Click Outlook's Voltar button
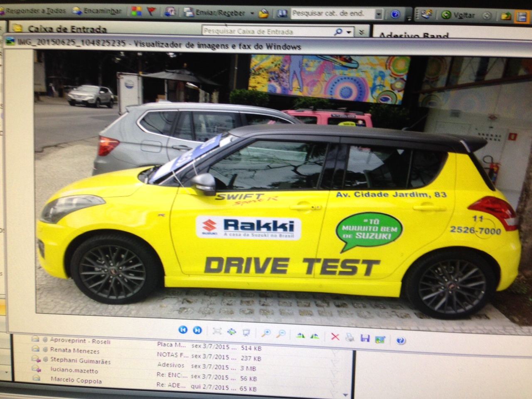Image resolution: width=532 pixels, height=399 pixels. click(x=458, y=15)
